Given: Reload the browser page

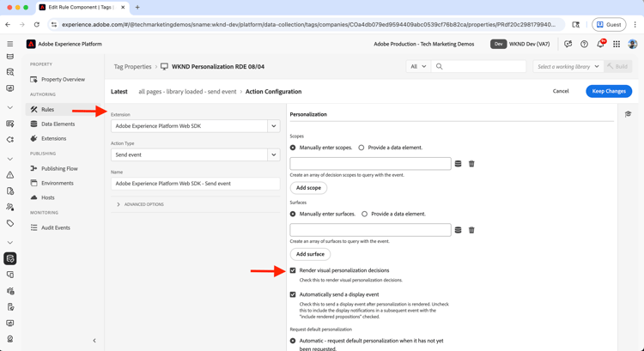Looking at the screenshot, I should (37, 25).
